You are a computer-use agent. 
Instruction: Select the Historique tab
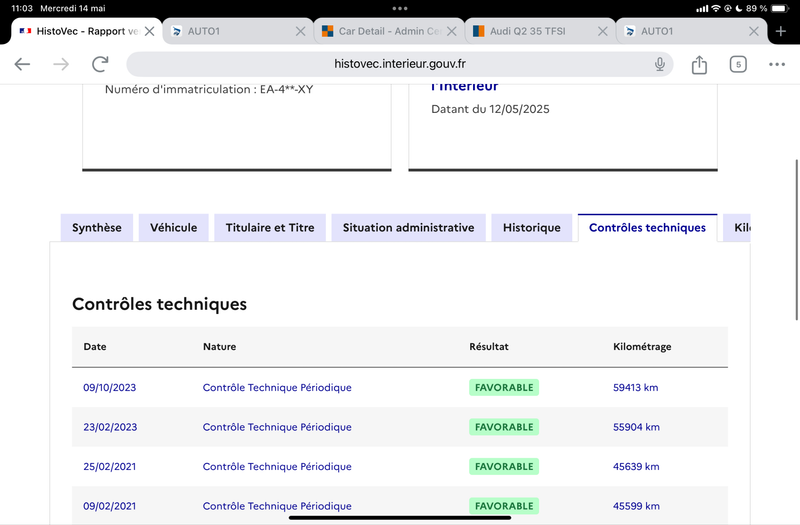[x=532, y=228]
